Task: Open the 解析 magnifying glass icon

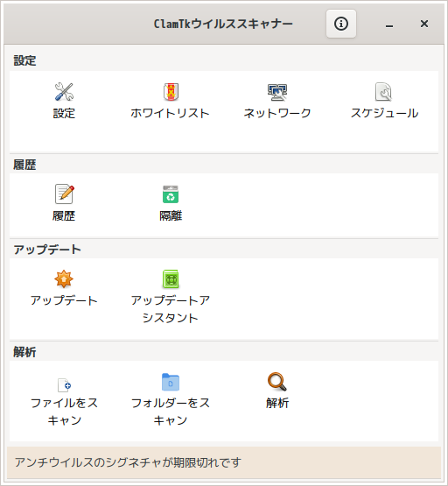Action: (x=277, y=382)
